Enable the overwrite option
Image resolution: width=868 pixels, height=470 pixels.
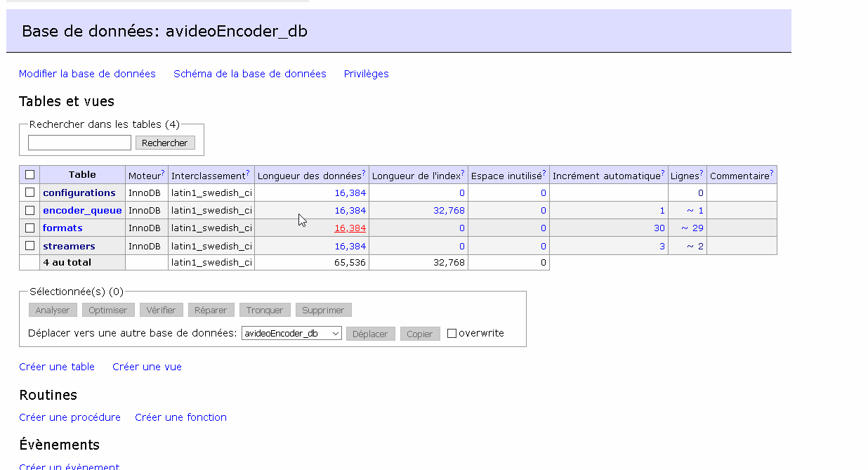[x=452, y=333]
